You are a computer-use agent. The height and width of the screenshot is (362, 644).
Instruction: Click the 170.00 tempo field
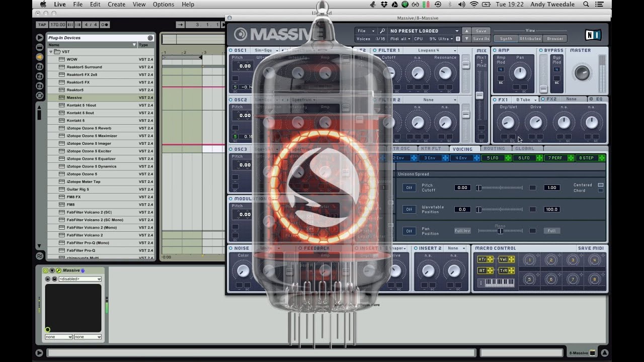(57, 25)
